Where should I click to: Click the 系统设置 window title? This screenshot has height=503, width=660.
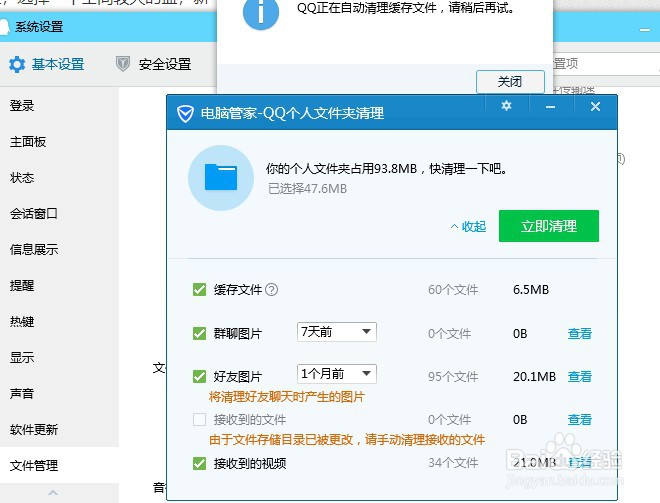point(39,27)
